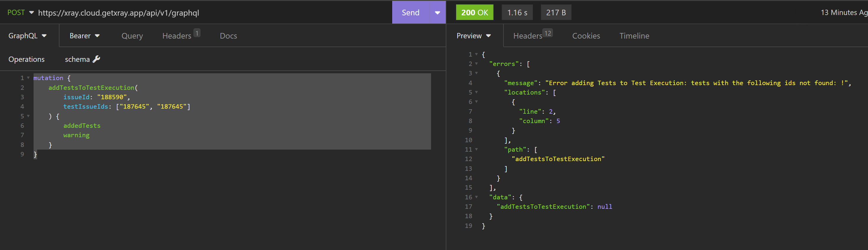Fold the locations array at line 5

click(476, 92)
